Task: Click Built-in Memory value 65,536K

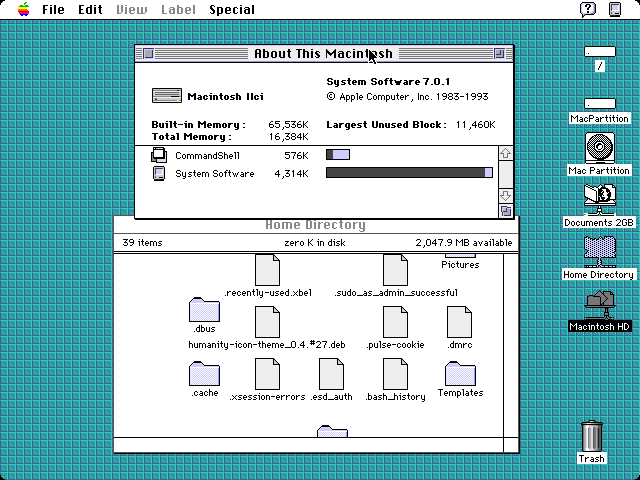Action: (x=288, y=124)
